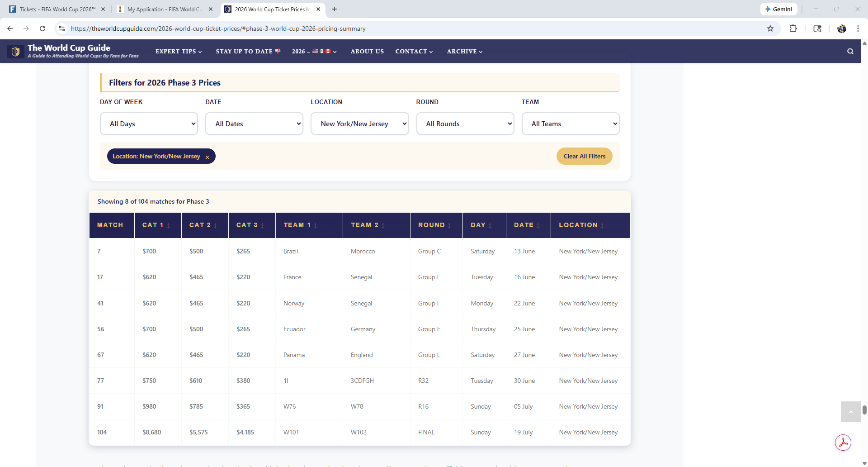
Task: Open STAY UP TO DATE menu item
Action: click(x=248, y=51)
